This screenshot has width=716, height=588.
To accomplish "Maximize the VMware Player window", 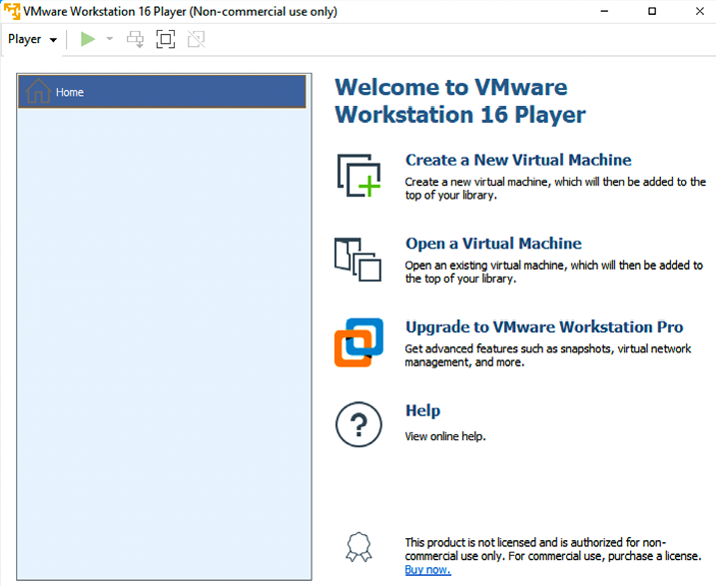I will click(x=652, y=11).
